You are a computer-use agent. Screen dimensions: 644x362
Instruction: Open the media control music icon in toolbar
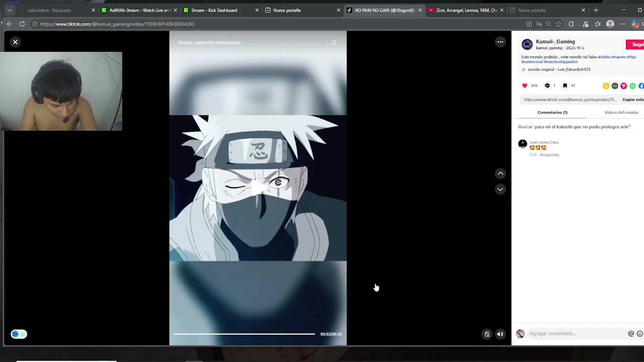(x=585, y=24)
